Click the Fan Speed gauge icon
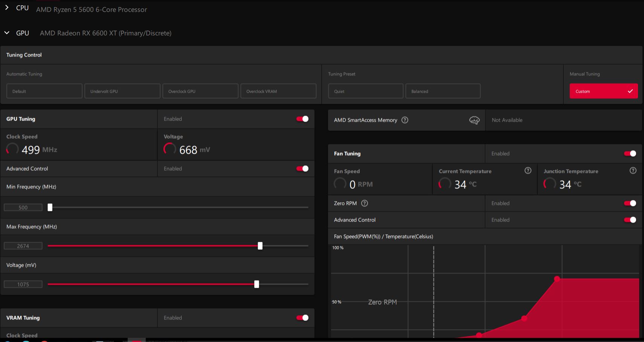The width and height of the screenshot is (644, 342). [340, 183]
